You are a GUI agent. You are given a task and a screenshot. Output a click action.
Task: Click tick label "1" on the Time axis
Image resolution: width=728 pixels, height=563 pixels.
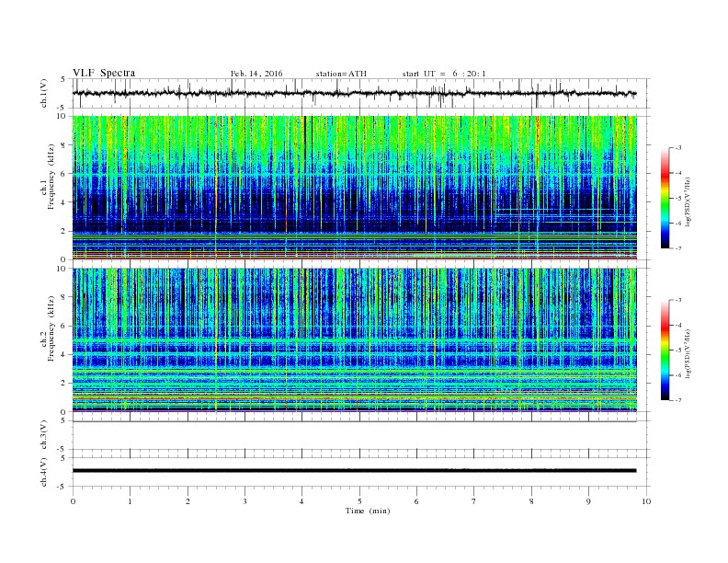pos(130,501)
